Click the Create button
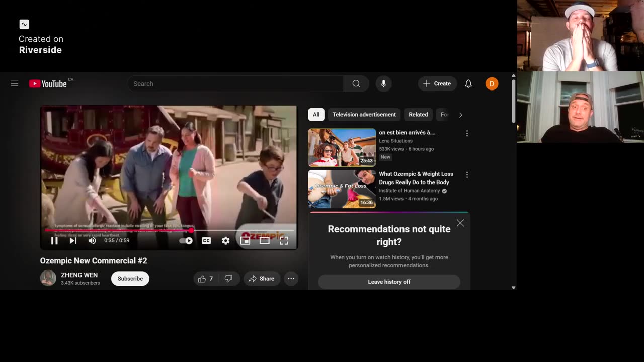The width and height of the screenshot is (644, 362). coord(437,84)
